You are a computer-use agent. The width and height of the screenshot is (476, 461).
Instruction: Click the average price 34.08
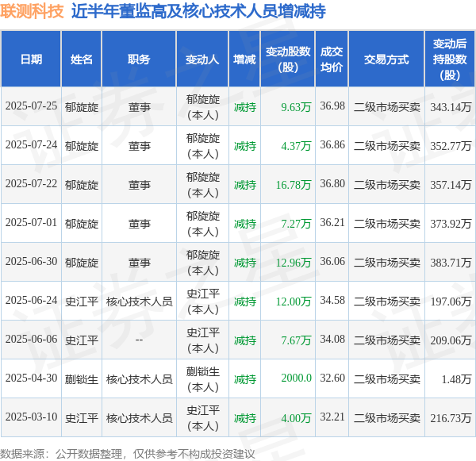pyautogui.click(x=332, y=340)
